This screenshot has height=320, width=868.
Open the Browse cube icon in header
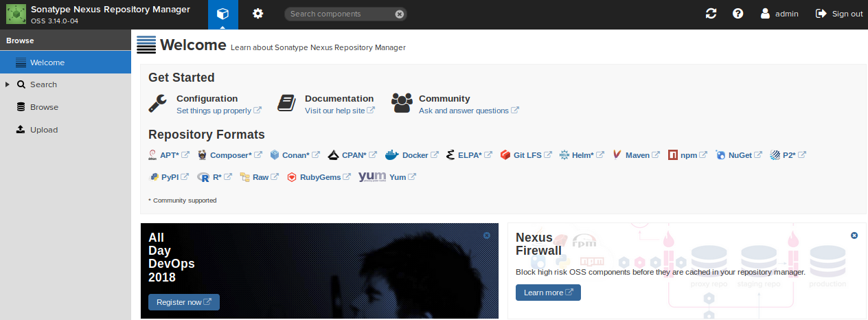coord(221,14)
